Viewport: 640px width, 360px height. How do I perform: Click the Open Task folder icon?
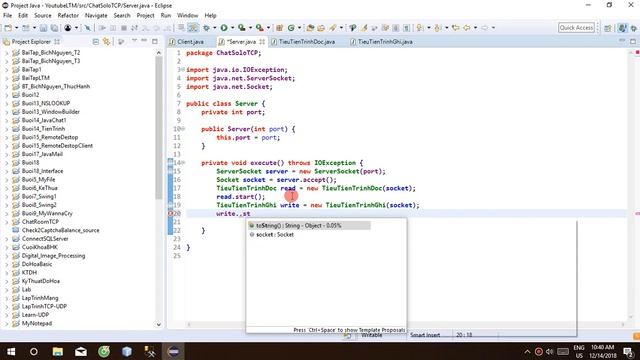pyautogui.click(x=321, y=28)
